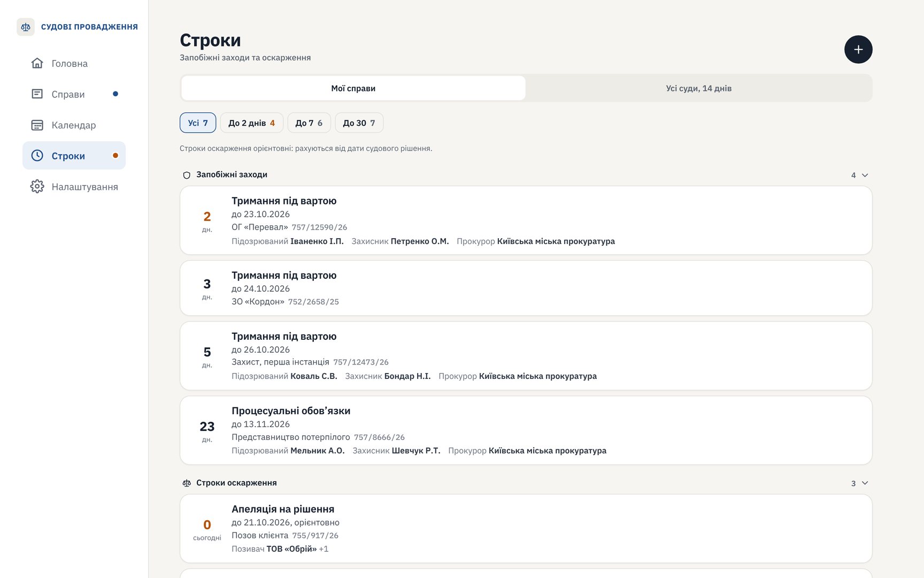Open the ОГ «Перевал» deadline card
The image size is (924, 578).
526,220
